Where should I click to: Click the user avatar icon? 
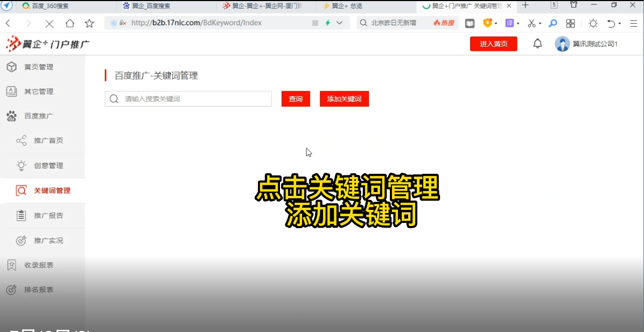562,44
